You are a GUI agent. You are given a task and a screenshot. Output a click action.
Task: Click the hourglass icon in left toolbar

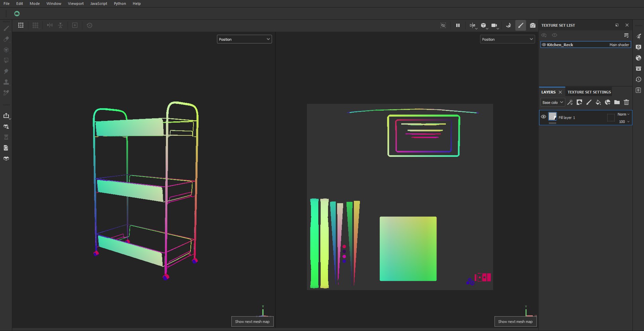[6, 137]
